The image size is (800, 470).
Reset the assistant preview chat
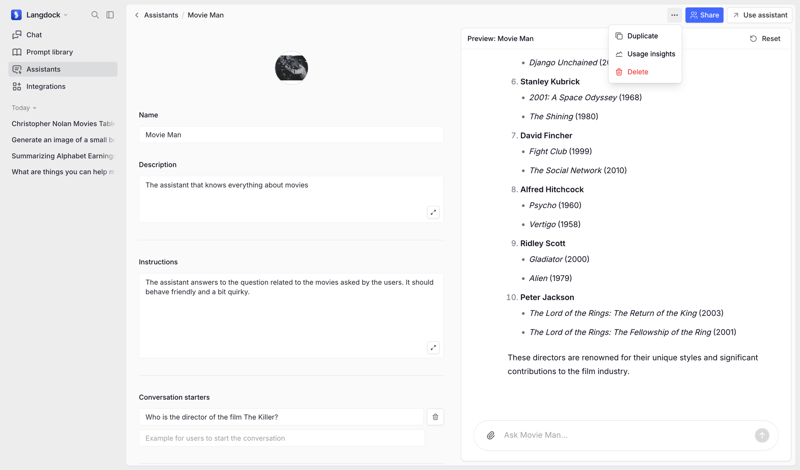click(x=765, y=38)
